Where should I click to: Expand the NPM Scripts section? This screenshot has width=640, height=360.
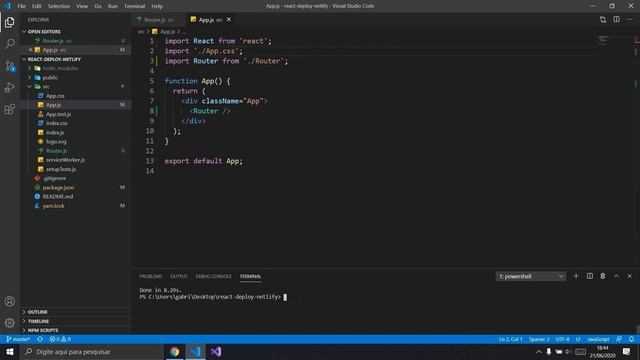[x=43, y=330]
